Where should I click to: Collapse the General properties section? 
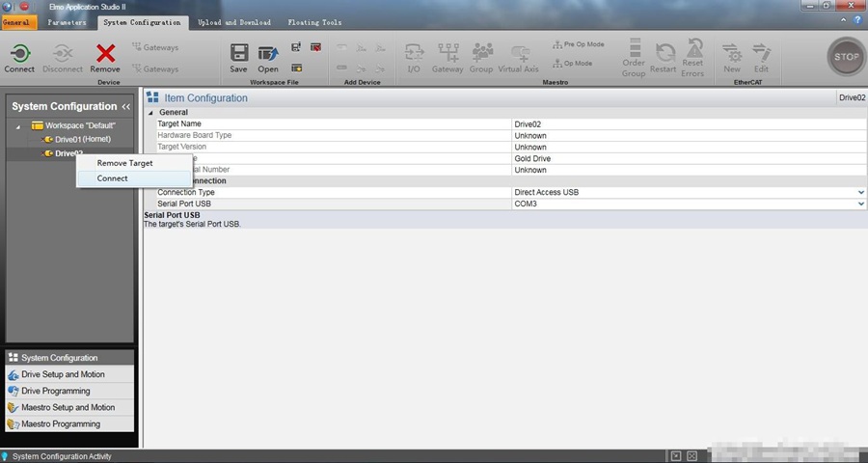150,113
